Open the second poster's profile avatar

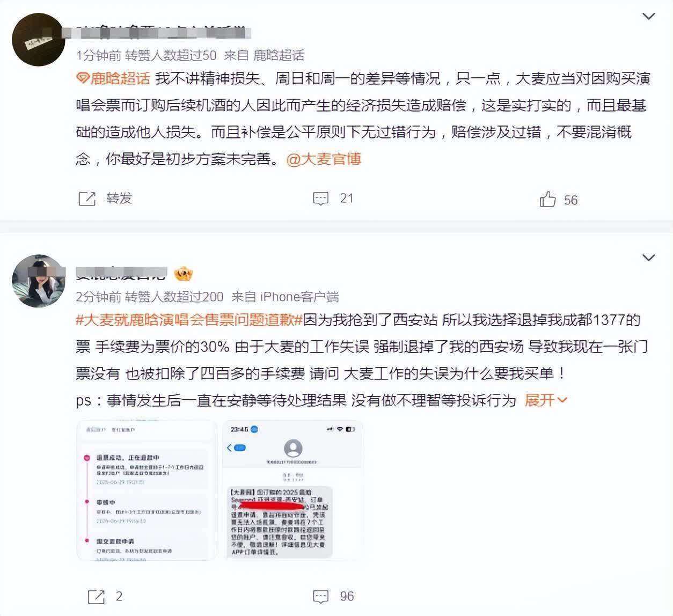tap(38, 281)
